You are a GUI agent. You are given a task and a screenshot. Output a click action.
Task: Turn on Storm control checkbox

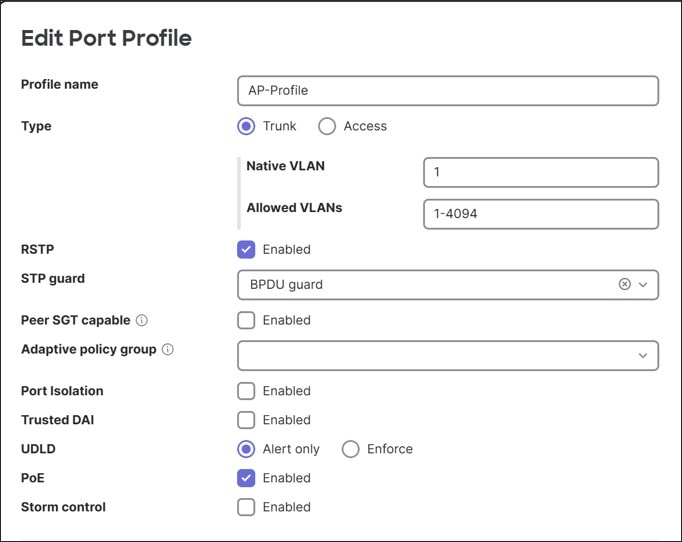pos(246,507)
